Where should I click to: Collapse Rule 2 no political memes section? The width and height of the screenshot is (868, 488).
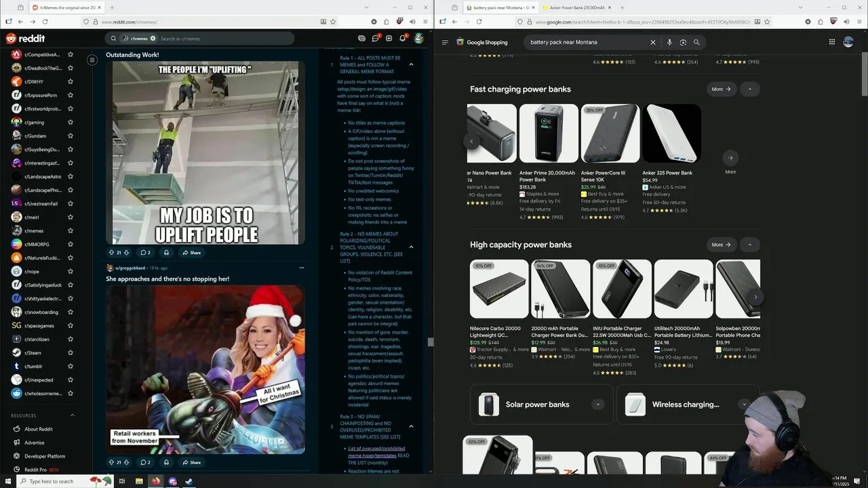click(411, 247)
